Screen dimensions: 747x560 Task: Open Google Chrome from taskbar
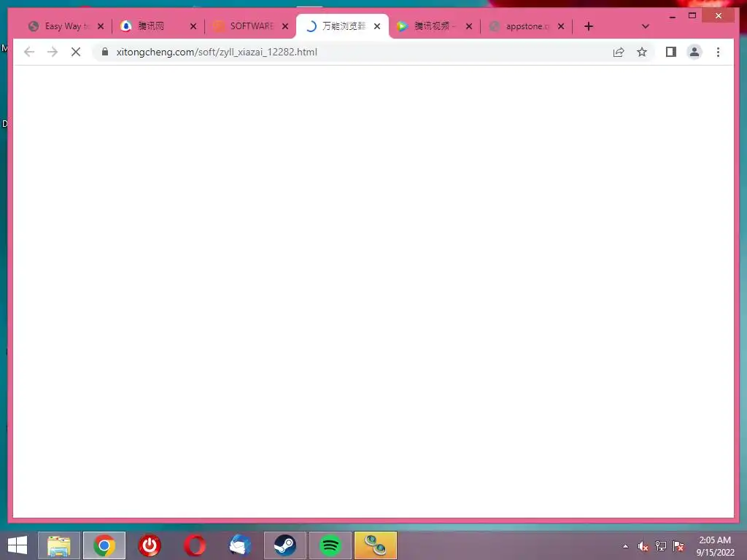click(x=104, y=545)
